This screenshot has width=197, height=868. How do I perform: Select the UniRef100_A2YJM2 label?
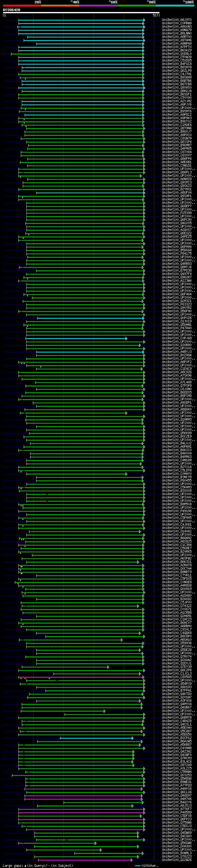coord(177,101)
